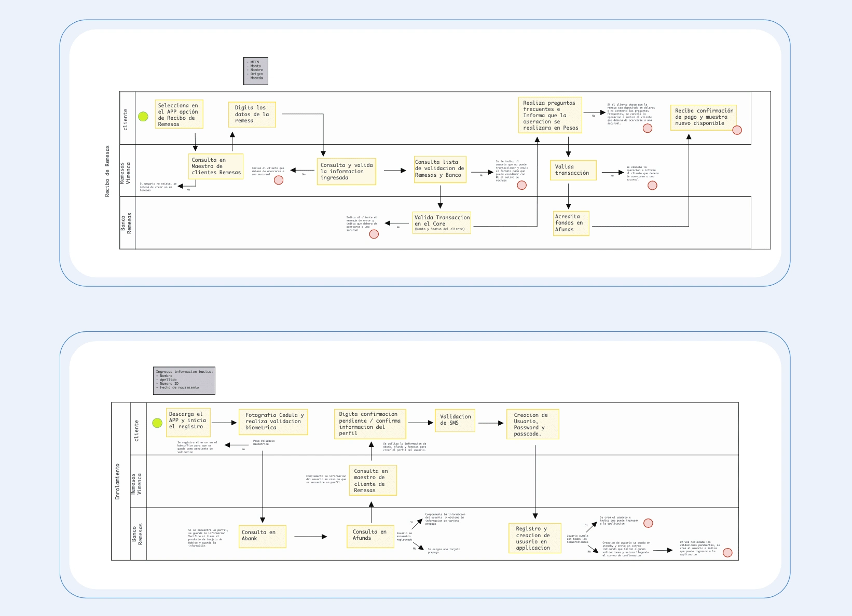Select 'Selecciona en el APP opción de Recibo' note
Image resolution: width=852 pixels, height=616 pixels.
179,114
